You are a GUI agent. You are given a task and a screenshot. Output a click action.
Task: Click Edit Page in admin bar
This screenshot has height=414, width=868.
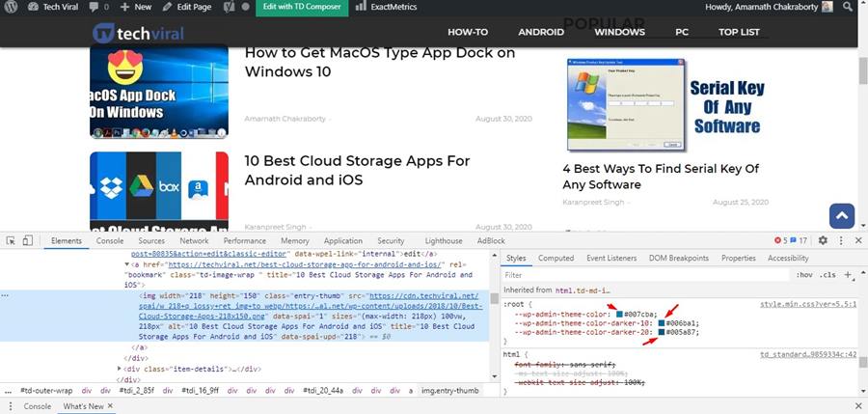[187, 7]
